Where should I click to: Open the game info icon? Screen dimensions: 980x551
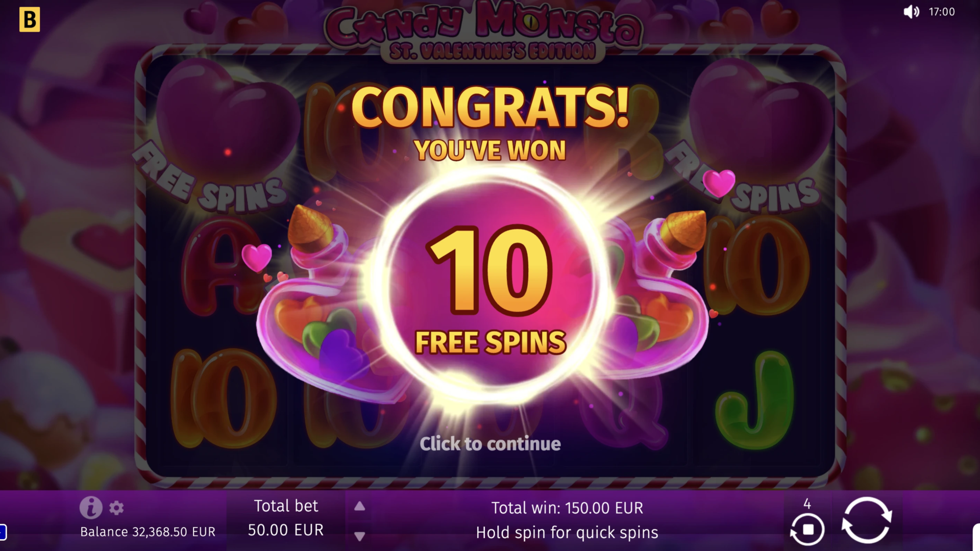pyautogui.click(x=91, y=507)
